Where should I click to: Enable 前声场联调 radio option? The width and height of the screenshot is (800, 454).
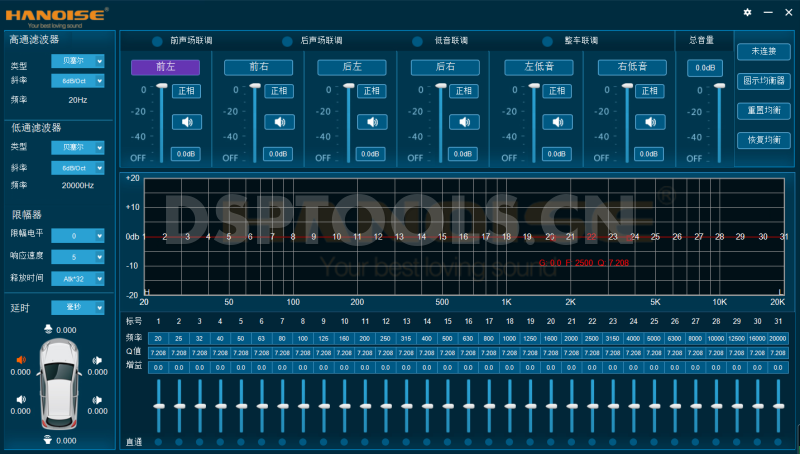157,41
